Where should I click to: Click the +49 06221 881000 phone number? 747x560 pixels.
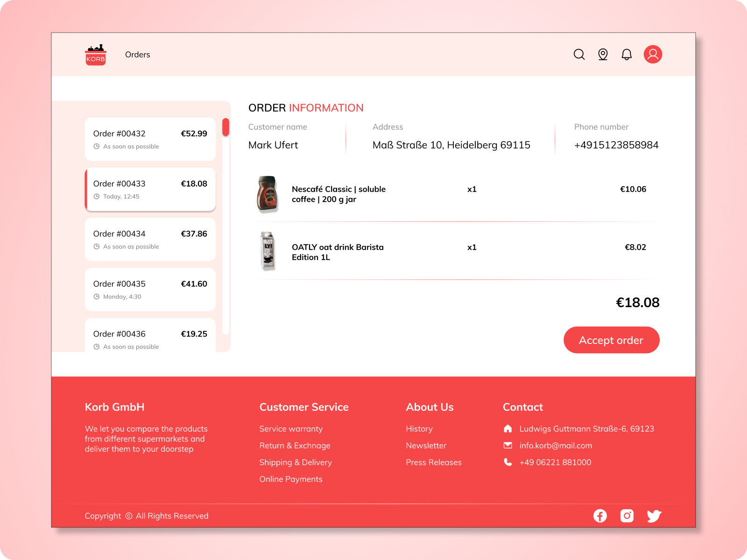coord(556,462)
